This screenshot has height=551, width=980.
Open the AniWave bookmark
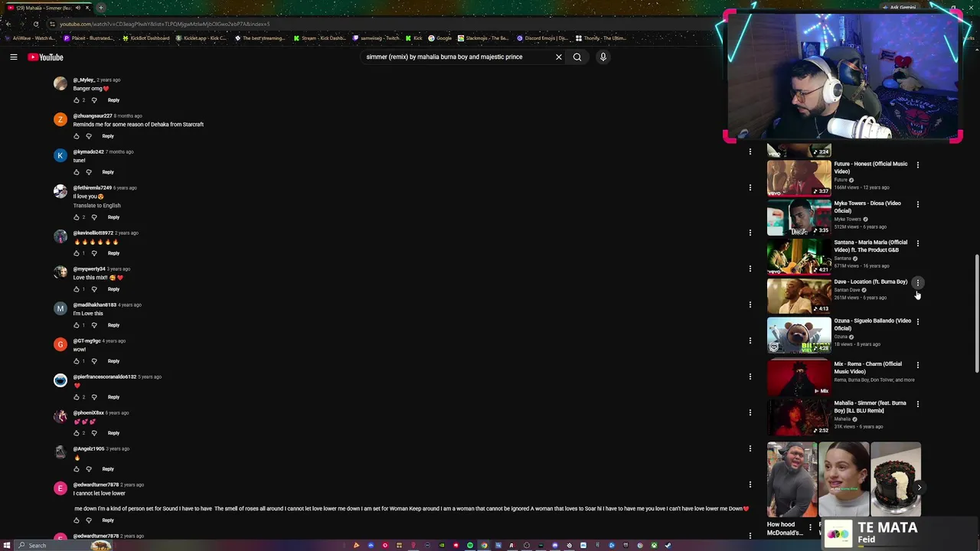30,38
